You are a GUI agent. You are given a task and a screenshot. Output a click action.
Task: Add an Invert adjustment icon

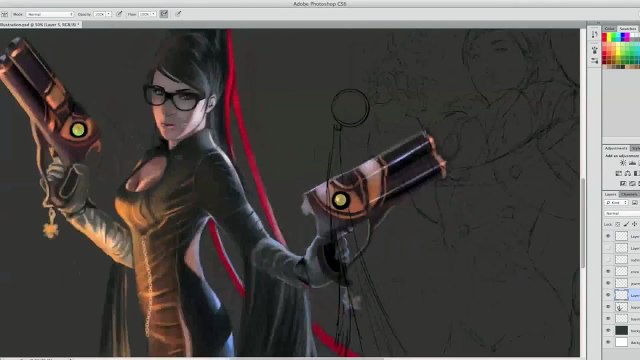(623, 184)
